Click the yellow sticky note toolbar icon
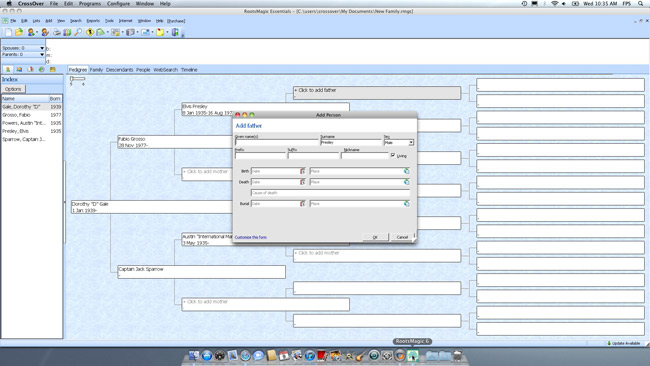The width and height of the screenshot is (650, 366). pyautogui.click(x=160, y=32)
